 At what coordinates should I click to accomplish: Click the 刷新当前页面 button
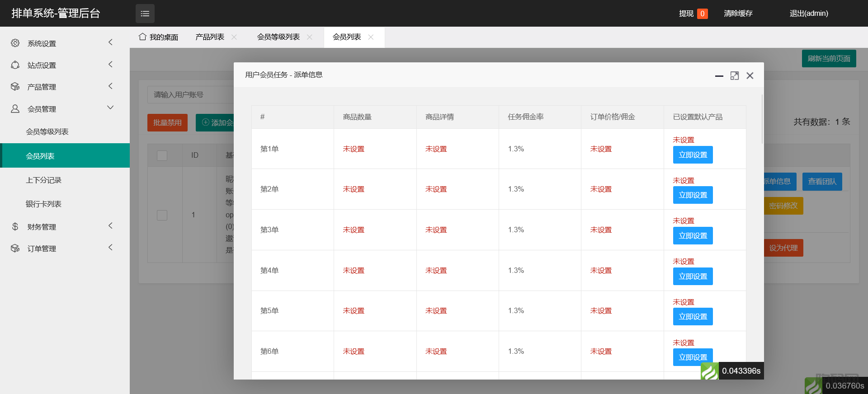829,59
